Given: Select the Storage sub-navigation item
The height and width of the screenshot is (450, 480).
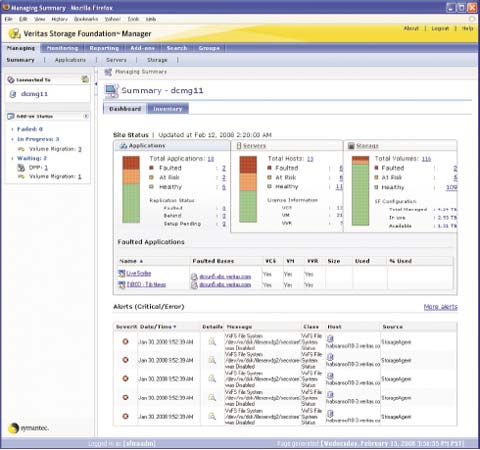Looking at the screenshot, I should click(x=157, y=60).
